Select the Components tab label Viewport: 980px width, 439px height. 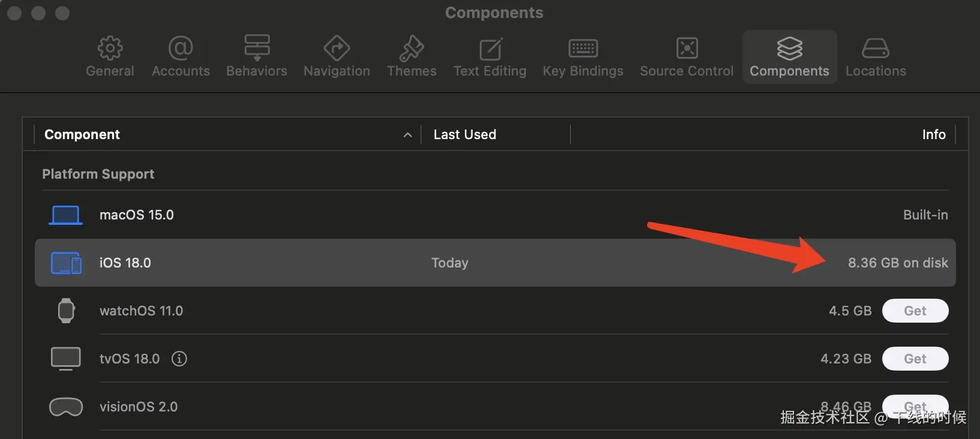pos(789,71)
